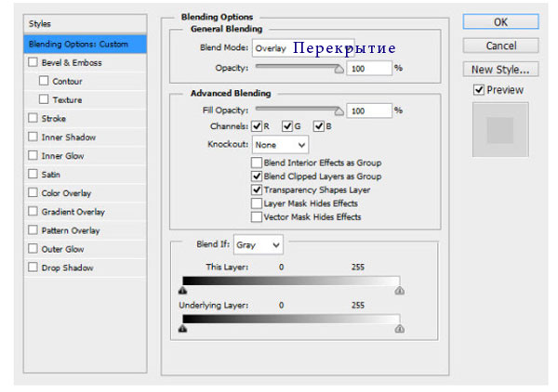Viewport: 558px width, 392px height.
Task: Enable the Contour checkbox
Action: 44,81
